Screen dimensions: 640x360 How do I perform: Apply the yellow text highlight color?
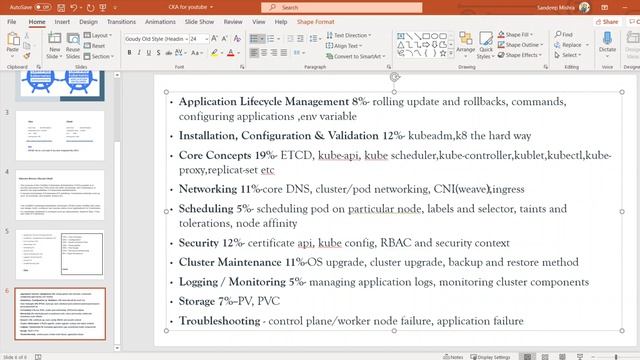pyautogui.click(x=214, y=53)
